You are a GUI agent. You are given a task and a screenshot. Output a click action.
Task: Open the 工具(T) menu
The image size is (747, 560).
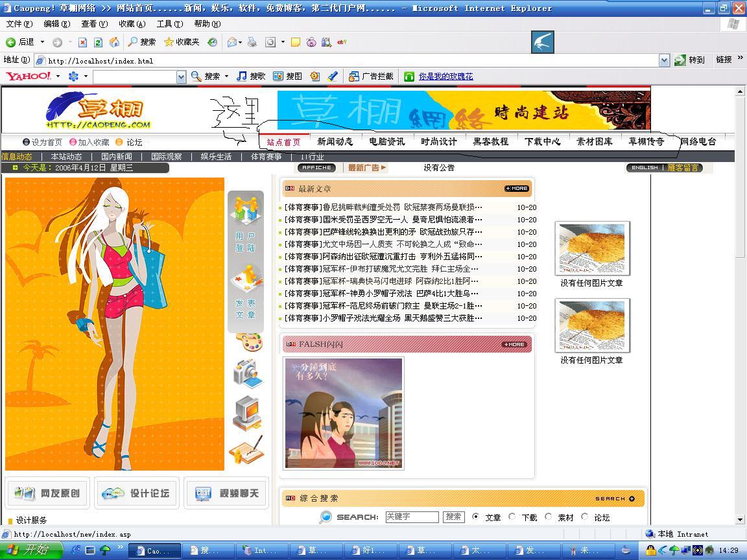coord(170,24)
